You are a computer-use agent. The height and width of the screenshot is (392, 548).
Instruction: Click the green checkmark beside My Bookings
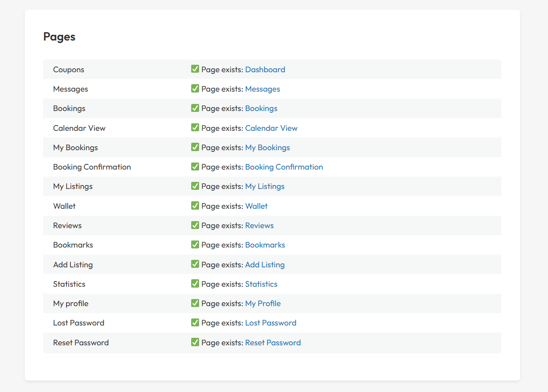click(195, 147)
